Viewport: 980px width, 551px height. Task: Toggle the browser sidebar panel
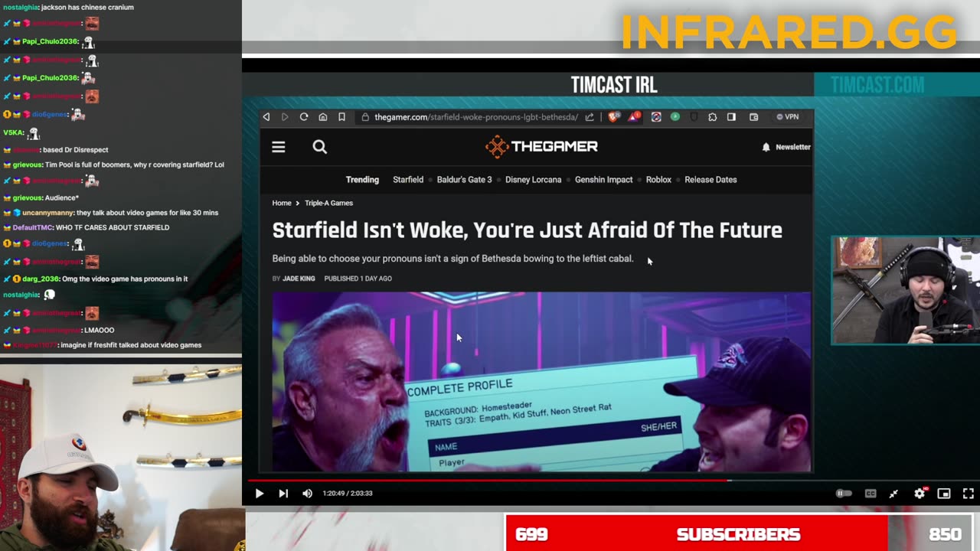732,117
